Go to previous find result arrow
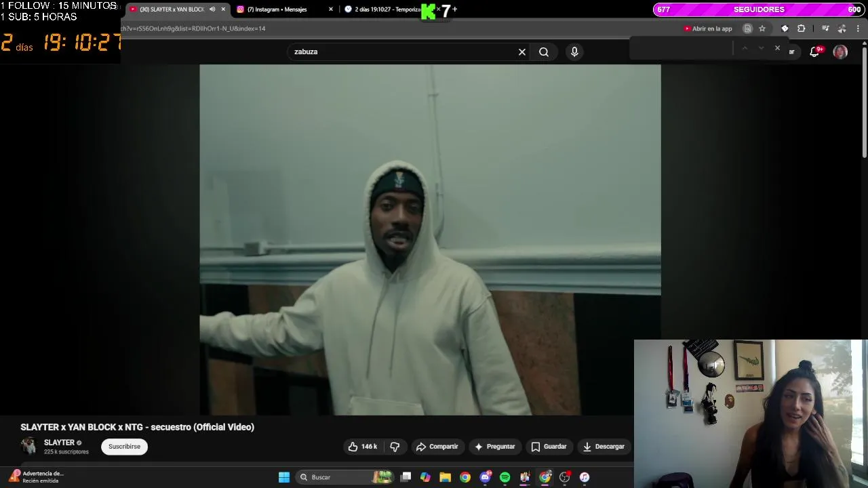Image resolution: width=868 pixels, height=488 pixels. [745, 48]
